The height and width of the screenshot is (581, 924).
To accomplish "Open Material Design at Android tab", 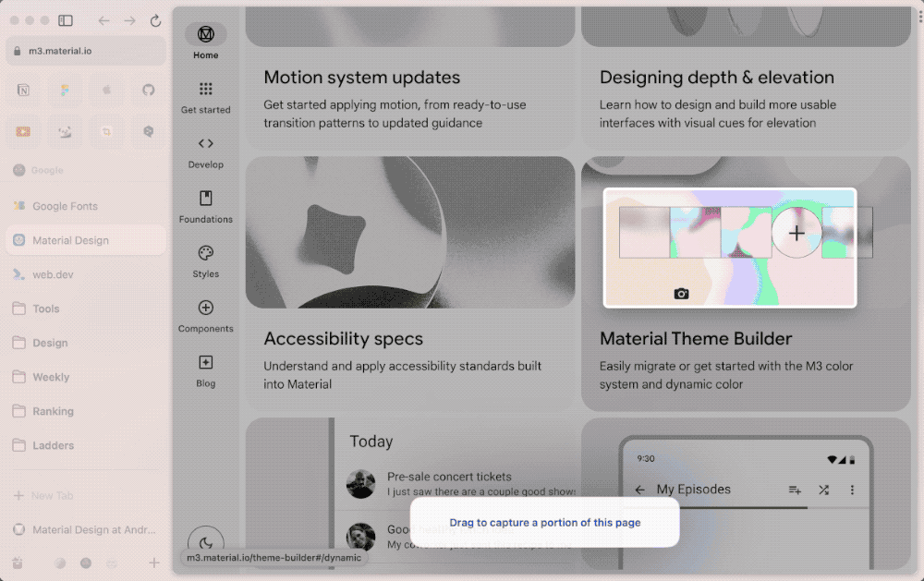I will [x=86, y=530].
